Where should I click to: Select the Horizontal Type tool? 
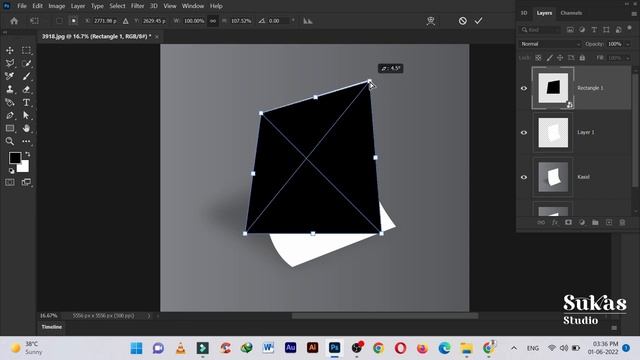(26, 102)
